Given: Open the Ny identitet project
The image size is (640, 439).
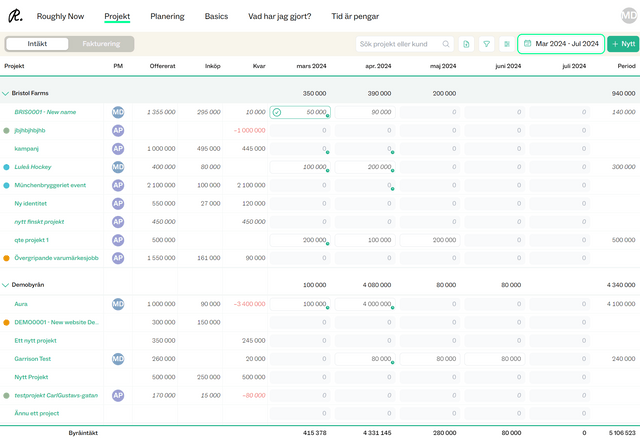Looking at the screenshot, I should (31, 204).
